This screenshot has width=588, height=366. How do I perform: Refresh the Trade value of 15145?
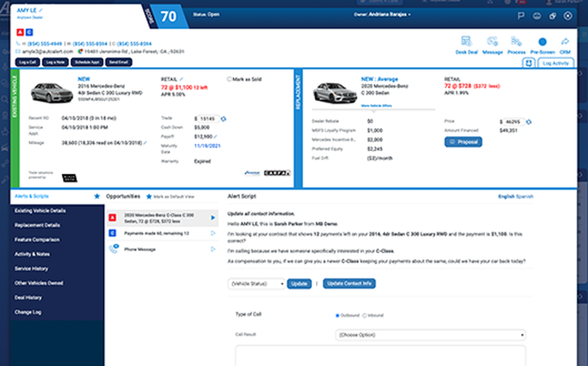223,119
